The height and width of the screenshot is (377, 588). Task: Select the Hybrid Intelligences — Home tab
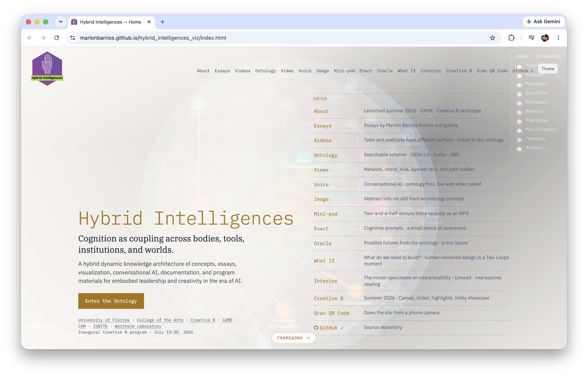click(x=111, y=22)
